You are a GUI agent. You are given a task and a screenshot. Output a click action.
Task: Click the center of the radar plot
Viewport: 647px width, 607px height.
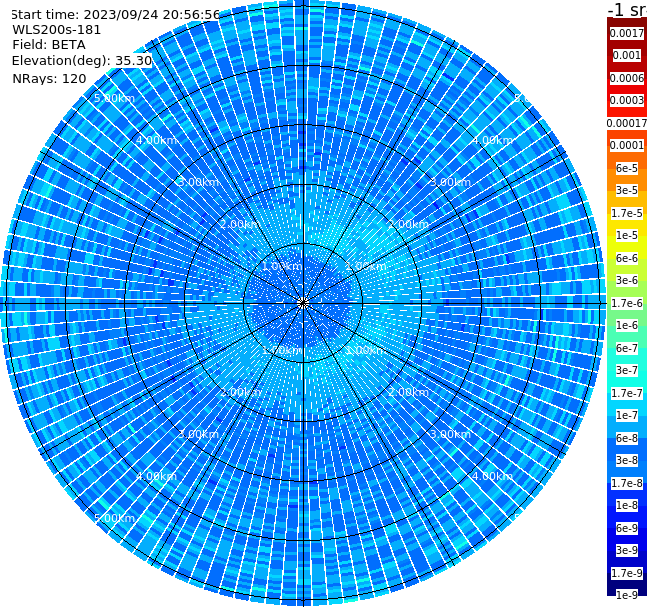pyautogui.click(x=303, y=303)
